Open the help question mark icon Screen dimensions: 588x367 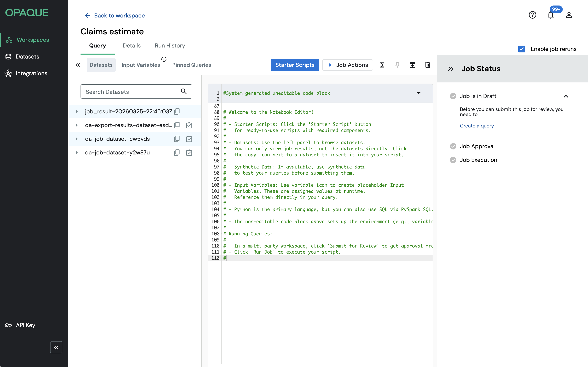pos(532,15)
